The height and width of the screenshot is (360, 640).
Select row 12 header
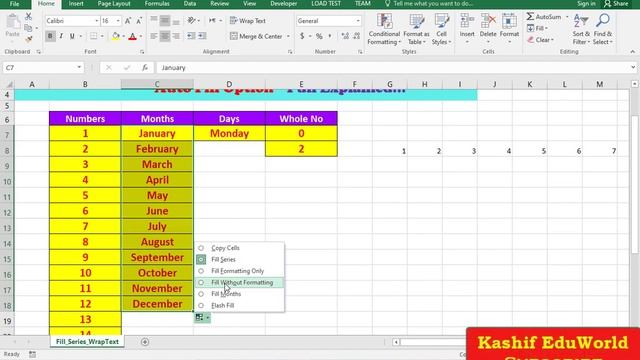pos(7,213)
